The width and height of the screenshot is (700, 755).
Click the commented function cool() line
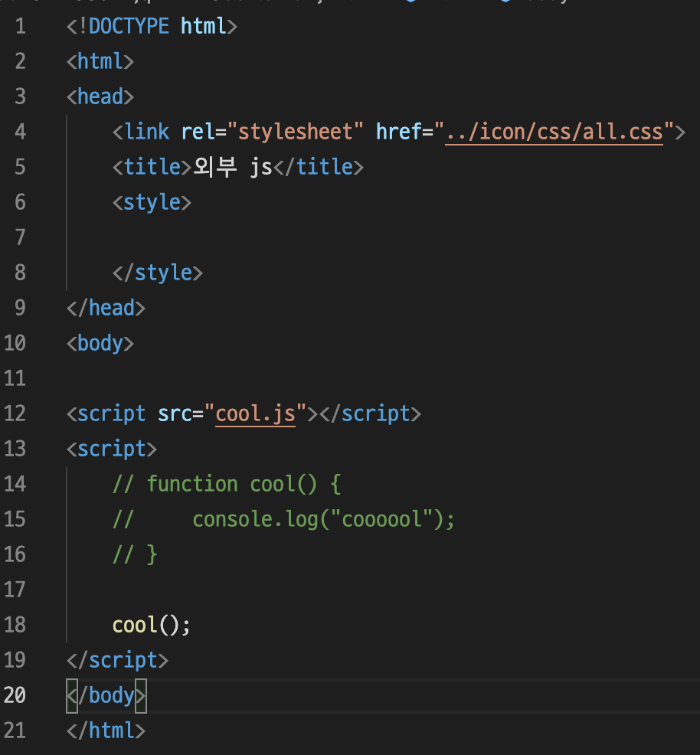[x=227, y=484]
